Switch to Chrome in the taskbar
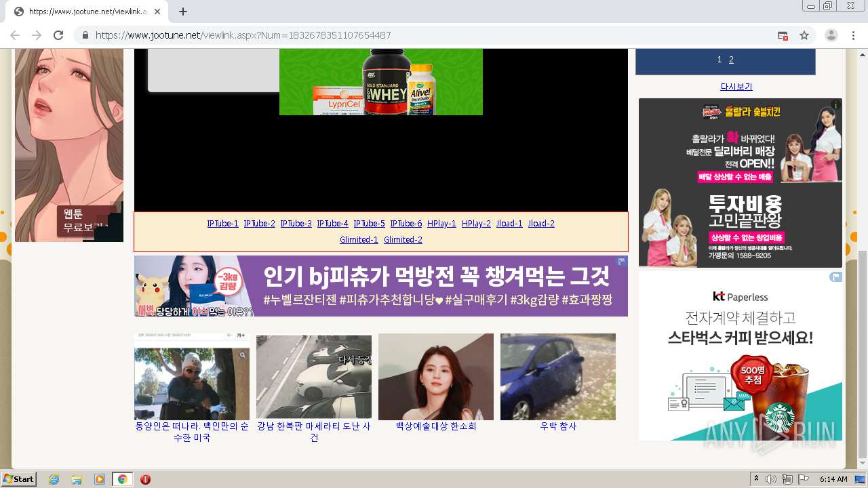The height and width of the screenshot is (488, 868). 122,479
